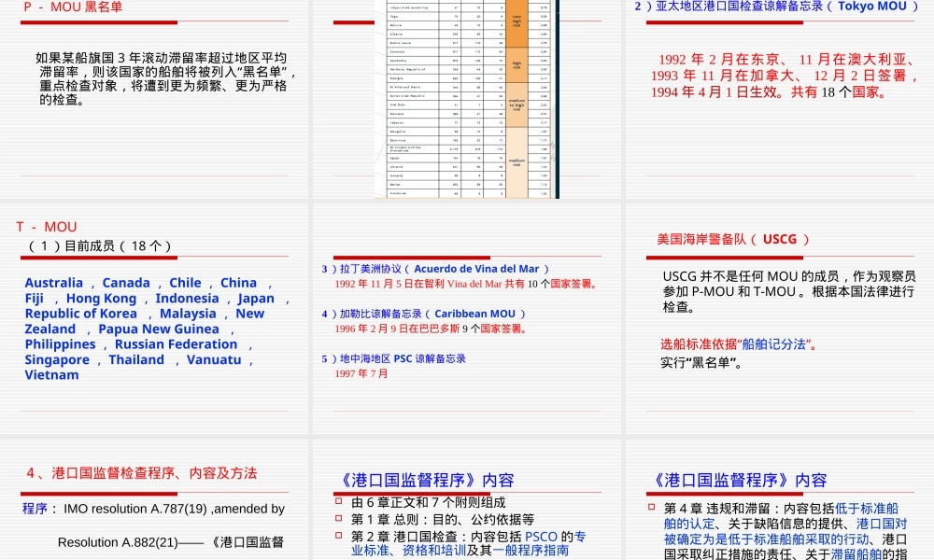The image size is (934, 560).
Task: Click 'Canada' in the member list
Action: (126, 283)
